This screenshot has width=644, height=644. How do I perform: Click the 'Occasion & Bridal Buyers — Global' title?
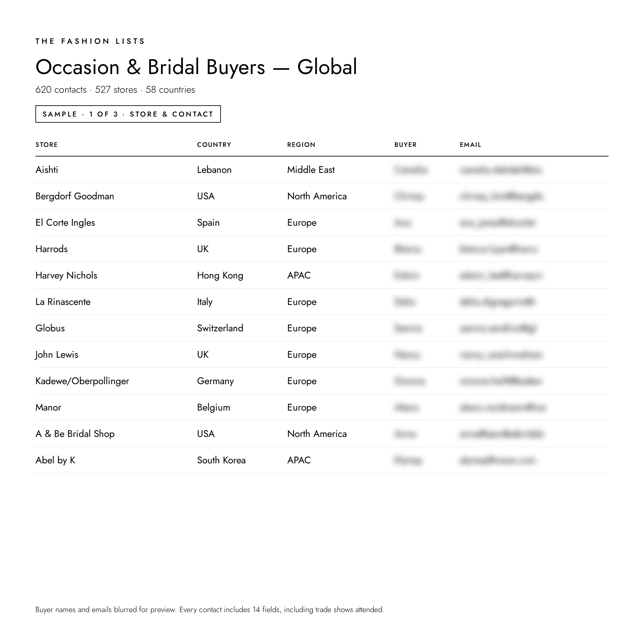point(196,67)
